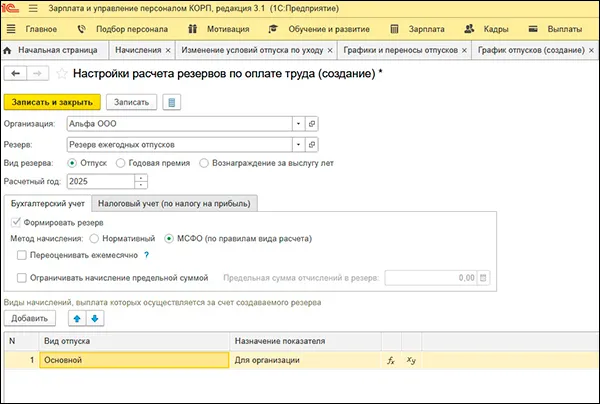Expand the Организация dropdown list

point(298,124)
